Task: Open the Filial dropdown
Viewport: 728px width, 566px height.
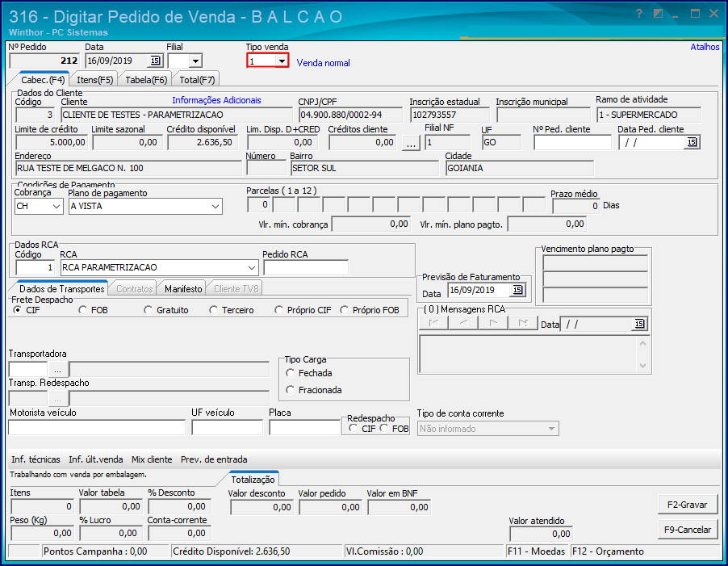Action: [195, 61]
